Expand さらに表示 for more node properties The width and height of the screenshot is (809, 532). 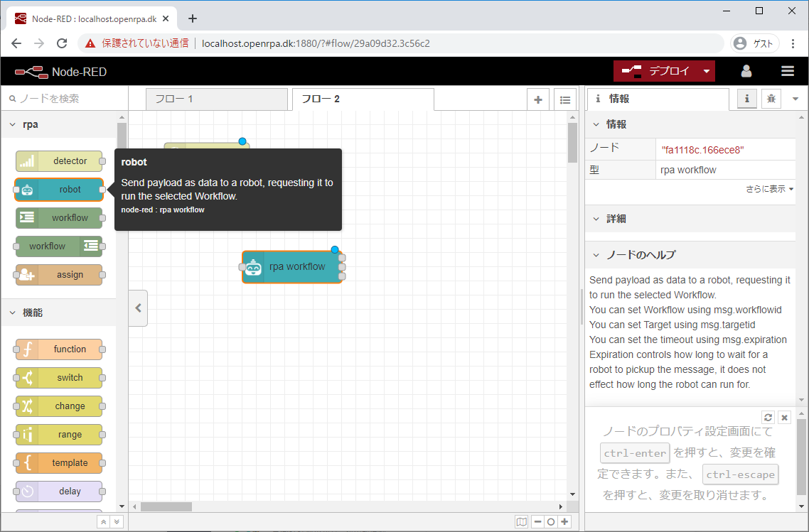[x=769, y=189]
